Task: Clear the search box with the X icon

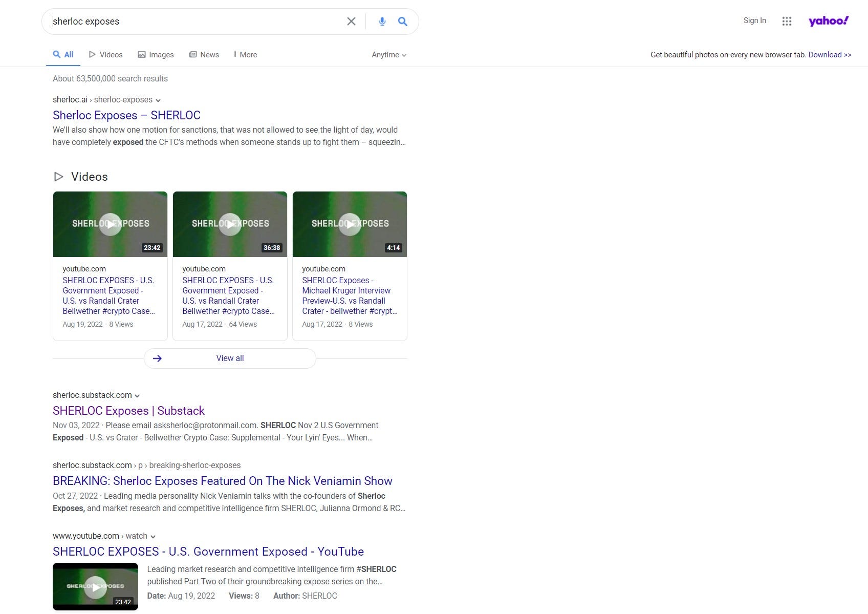Action: point(351,22)
